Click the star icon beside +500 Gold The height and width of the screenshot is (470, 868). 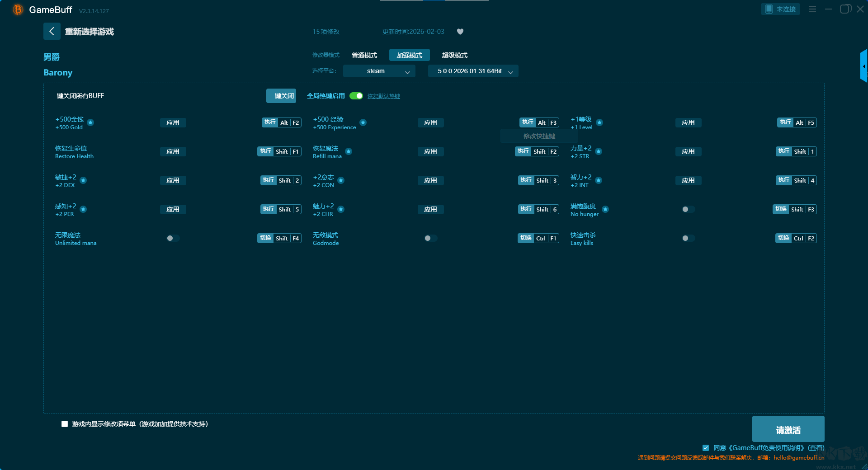[x=90, y=122]
